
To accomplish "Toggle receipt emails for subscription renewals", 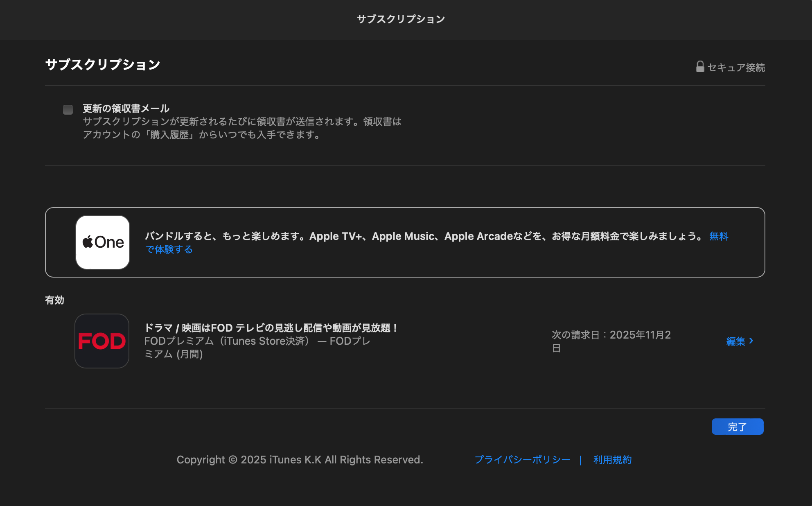I will 68,109.
